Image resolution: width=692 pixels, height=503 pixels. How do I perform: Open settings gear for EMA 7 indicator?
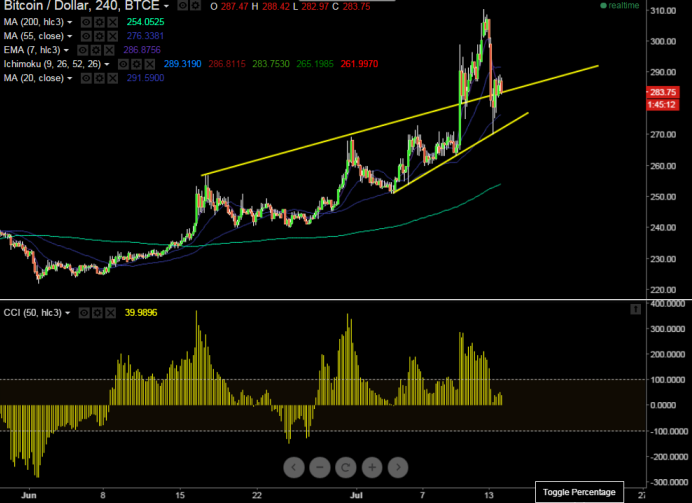96,50
